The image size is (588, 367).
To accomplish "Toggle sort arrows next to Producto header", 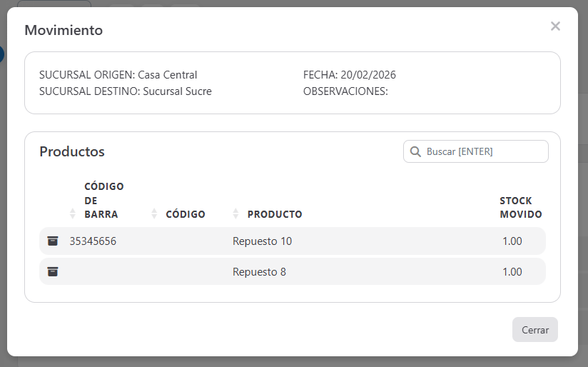I will click(236, 213).
